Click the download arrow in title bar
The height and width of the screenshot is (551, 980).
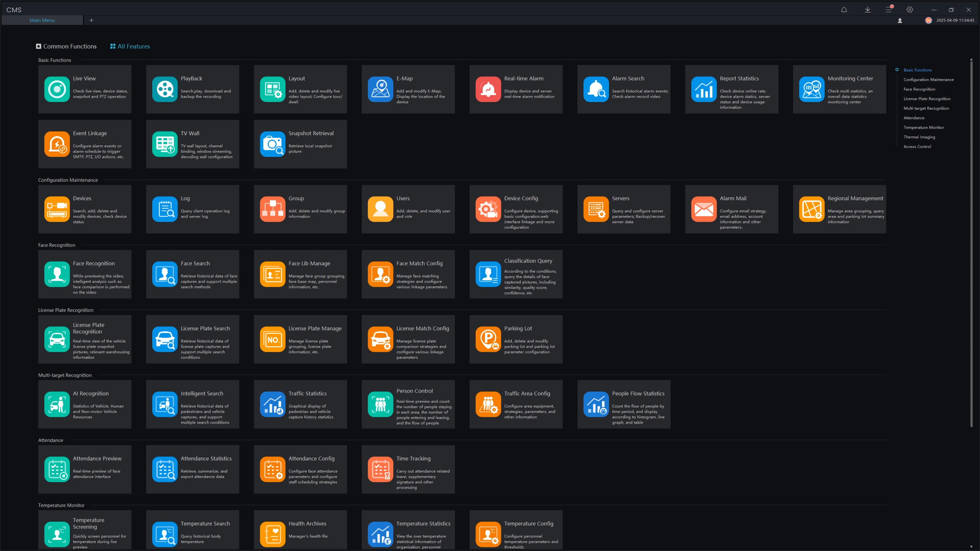(867, 9)
